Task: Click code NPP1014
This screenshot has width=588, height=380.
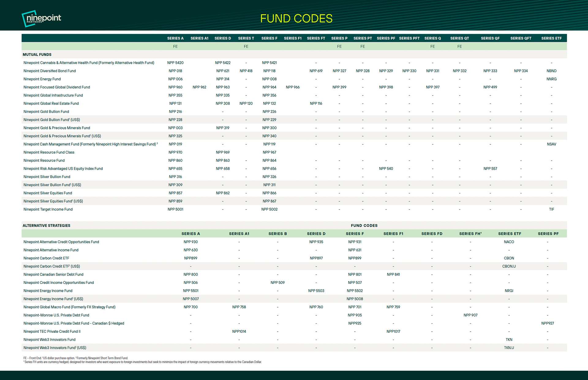Action: pos(239,332)
